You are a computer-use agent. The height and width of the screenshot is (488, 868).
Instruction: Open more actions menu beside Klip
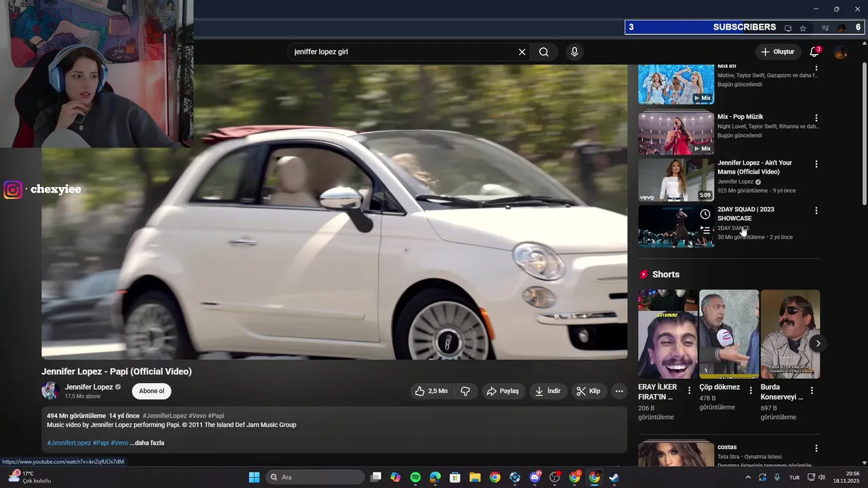click(619, 391)
